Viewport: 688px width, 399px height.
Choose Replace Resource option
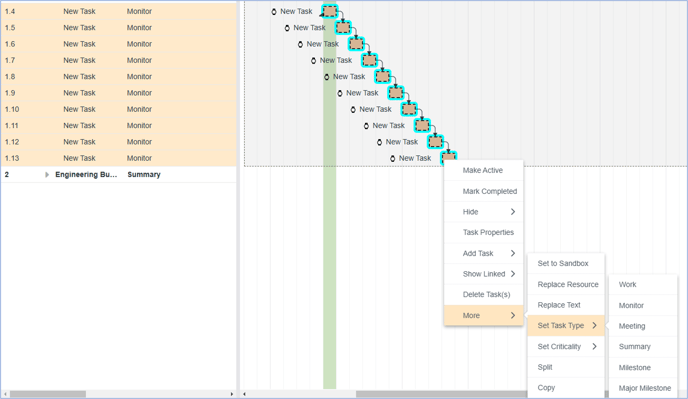point(566,284)
